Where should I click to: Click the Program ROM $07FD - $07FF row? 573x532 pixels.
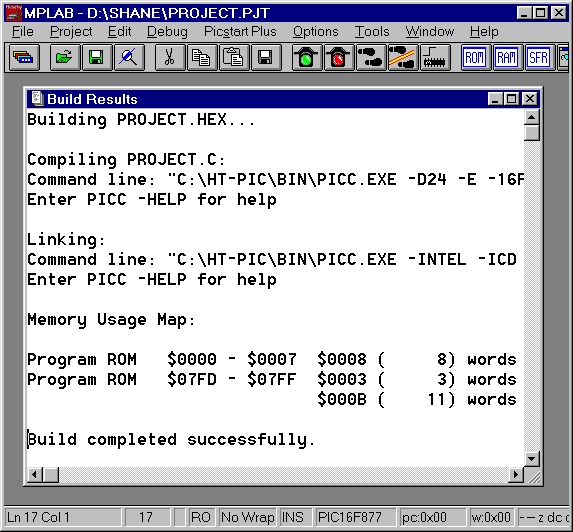coord(272,380)
